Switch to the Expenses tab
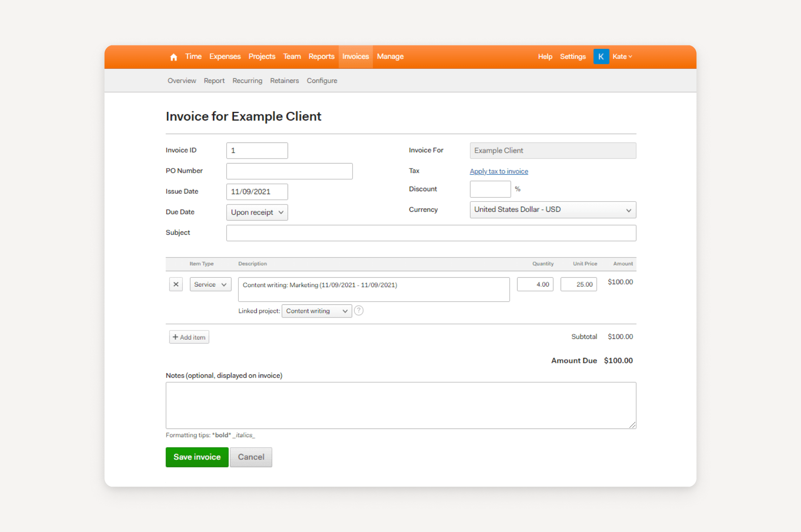This screenshot has height=532, width=801. 225,56
